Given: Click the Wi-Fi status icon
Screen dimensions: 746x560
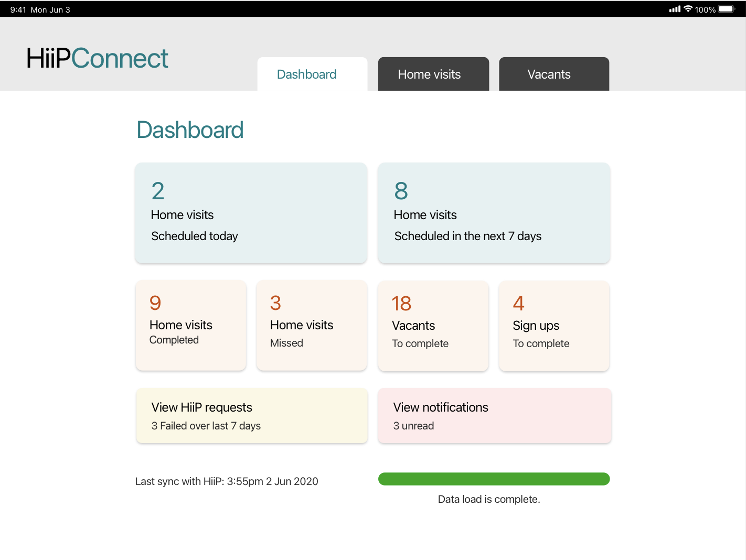Looking at the screenshot, I should (688, 9).
